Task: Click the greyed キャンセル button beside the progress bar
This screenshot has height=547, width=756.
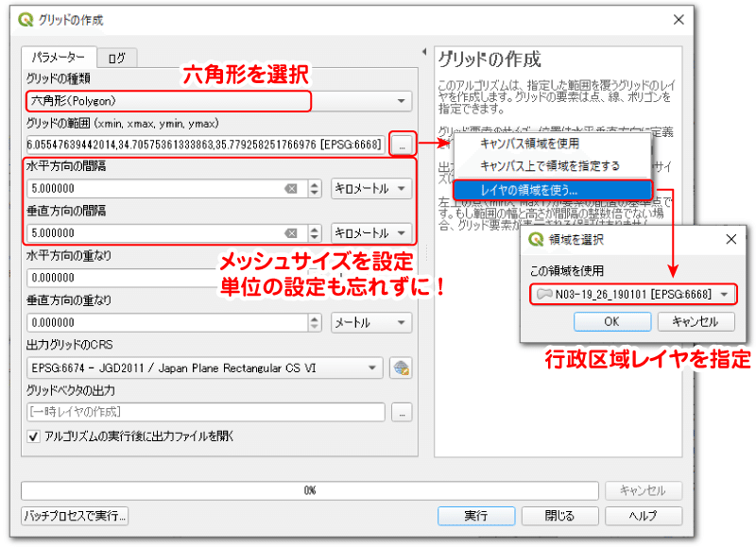Action: (644, 490)
